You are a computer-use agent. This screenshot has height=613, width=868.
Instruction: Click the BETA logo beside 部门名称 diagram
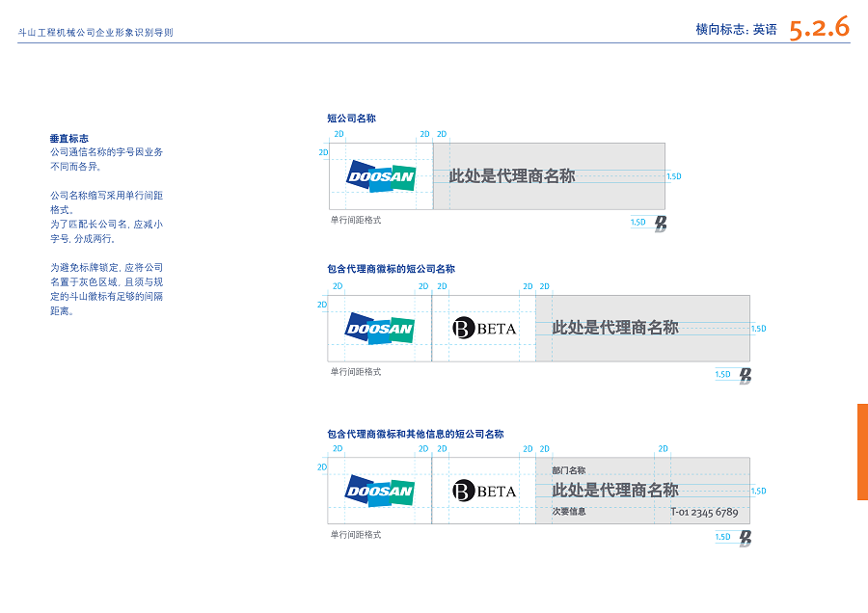tap(484, 491)
